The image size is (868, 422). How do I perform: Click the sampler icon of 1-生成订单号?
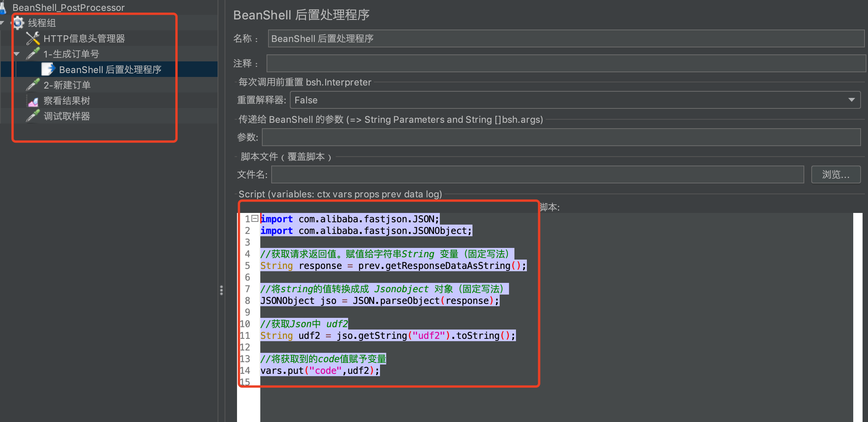click(x=32, y=54)
